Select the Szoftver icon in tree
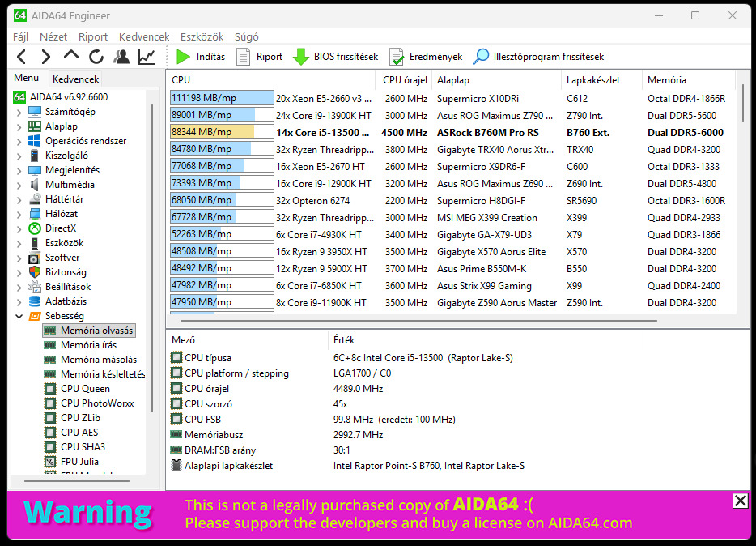The image size is (756, 546). pos(35,258)
